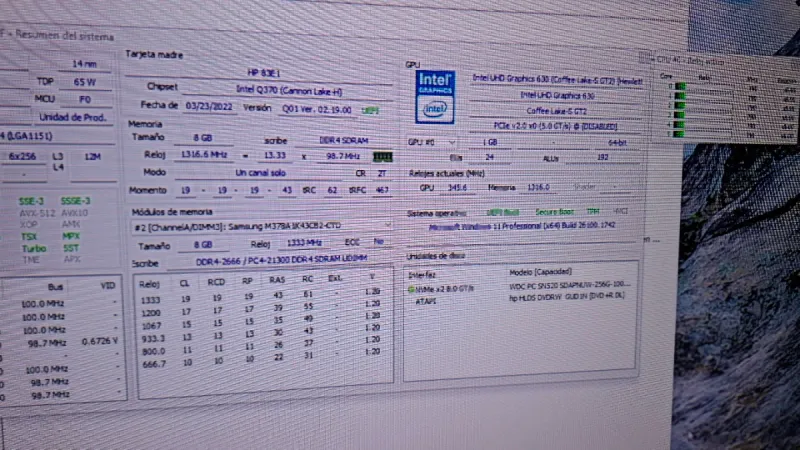Click "DDR4-2666 / PC4-21300 DDR4 SDRAM UDIMM"

[x=281, y=260]
